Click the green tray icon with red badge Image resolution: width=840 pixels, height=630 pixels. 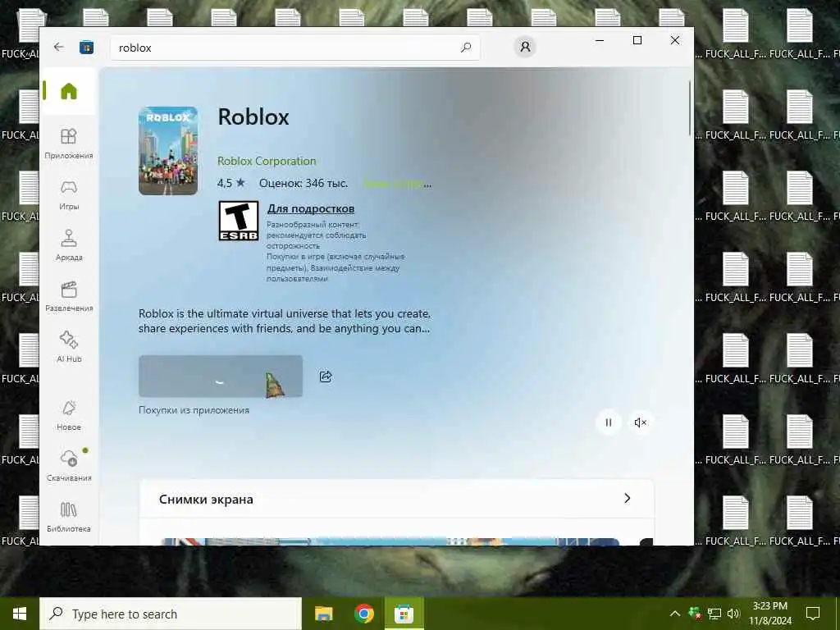(695, 614)
